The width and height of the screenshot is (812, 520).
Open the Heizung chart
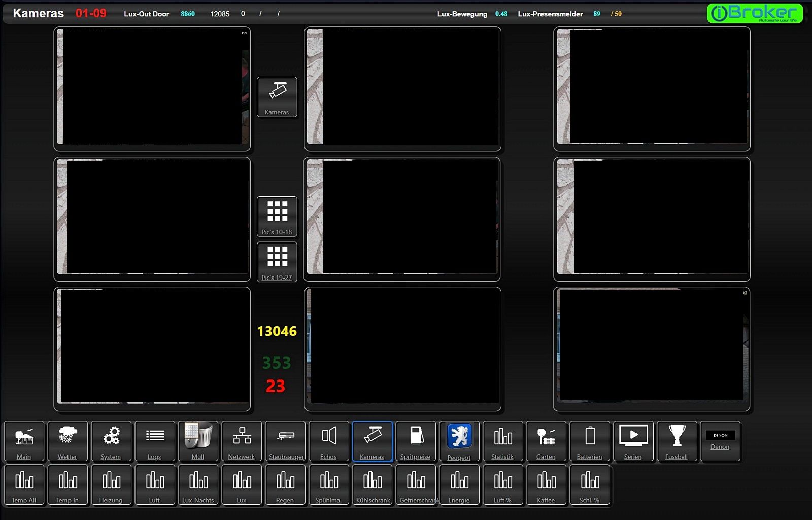coord(111,485)
